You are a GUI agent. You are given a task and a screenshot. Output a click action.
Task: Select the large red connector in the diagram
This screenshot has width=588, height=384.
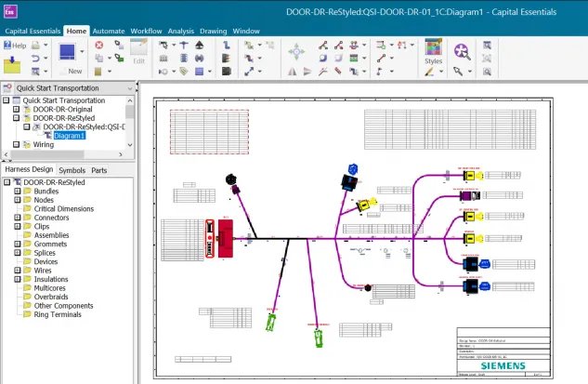[226, 238]
